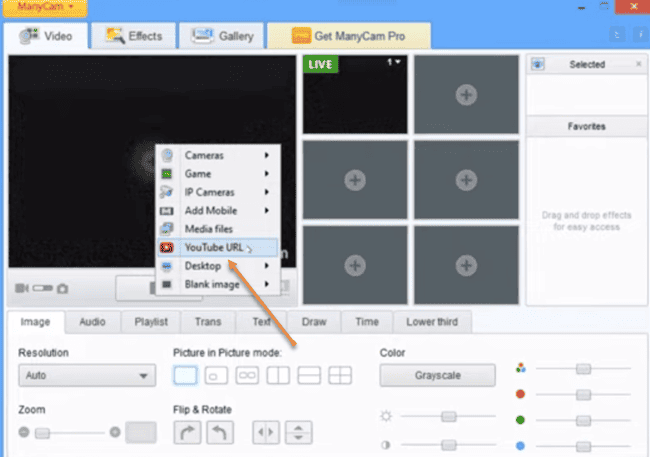Click the zoom in plus icon

pos(115,432)
